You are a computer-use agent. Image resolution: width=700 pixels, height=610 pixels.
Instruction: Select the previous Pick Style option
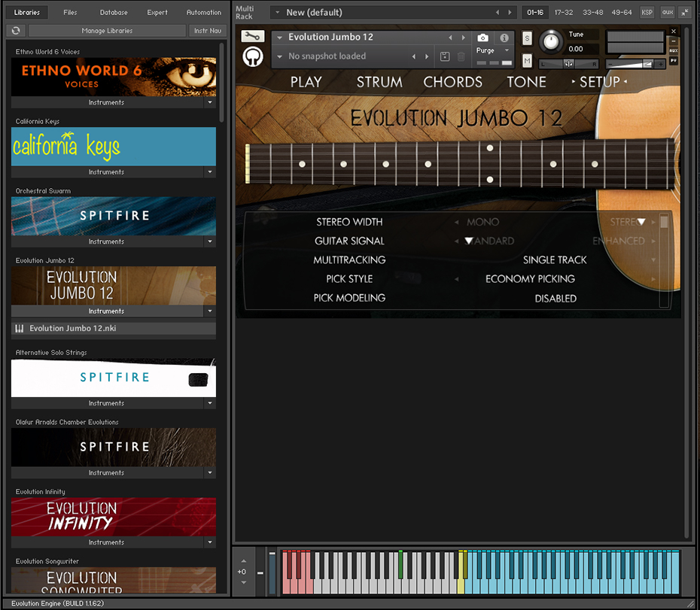coord(456,279)
